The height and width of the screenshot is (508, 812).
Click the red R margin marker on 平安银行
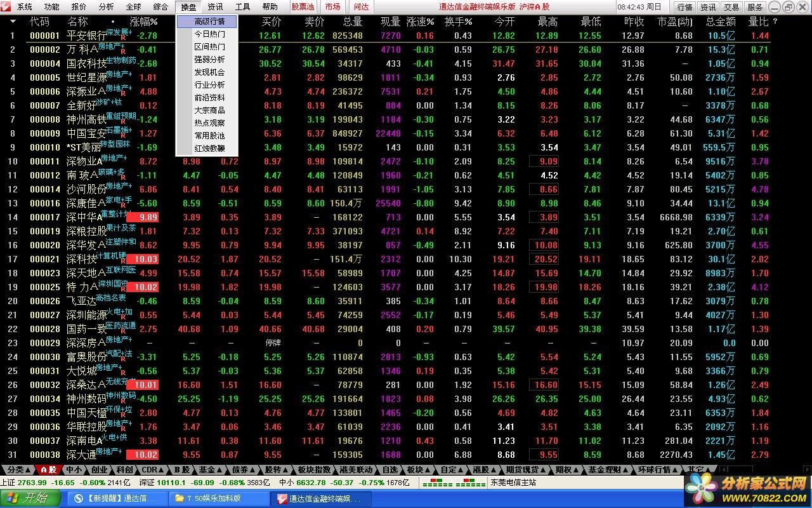[x=122, y=38]
